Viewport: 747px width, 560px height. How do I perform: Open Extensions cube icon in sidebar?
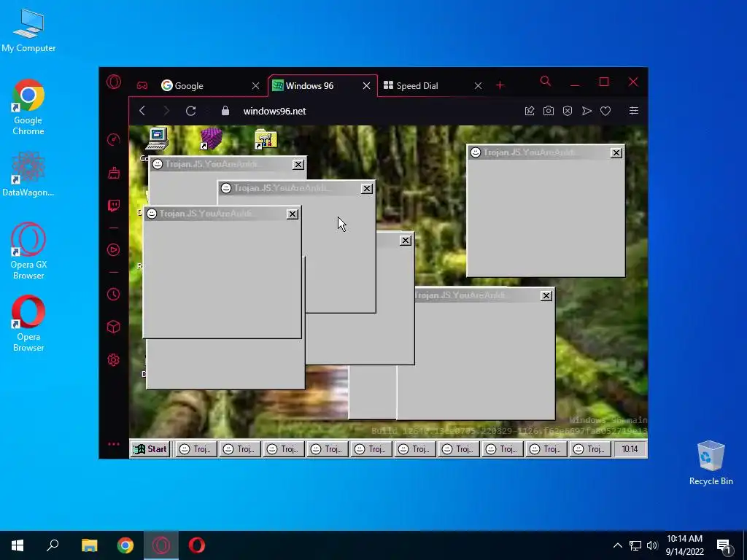tap(113, 327)
